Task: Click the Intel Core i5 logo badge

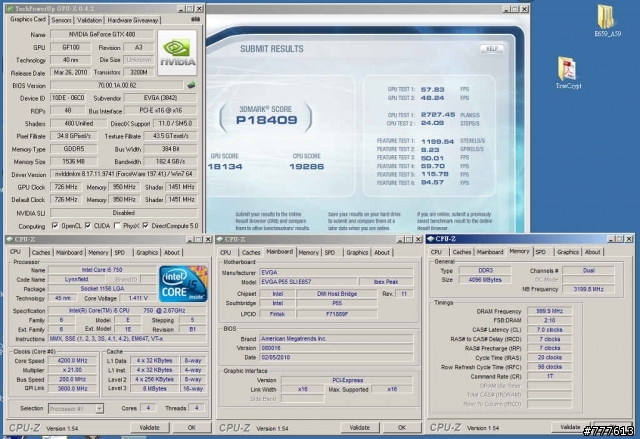Action: [183, 284]
